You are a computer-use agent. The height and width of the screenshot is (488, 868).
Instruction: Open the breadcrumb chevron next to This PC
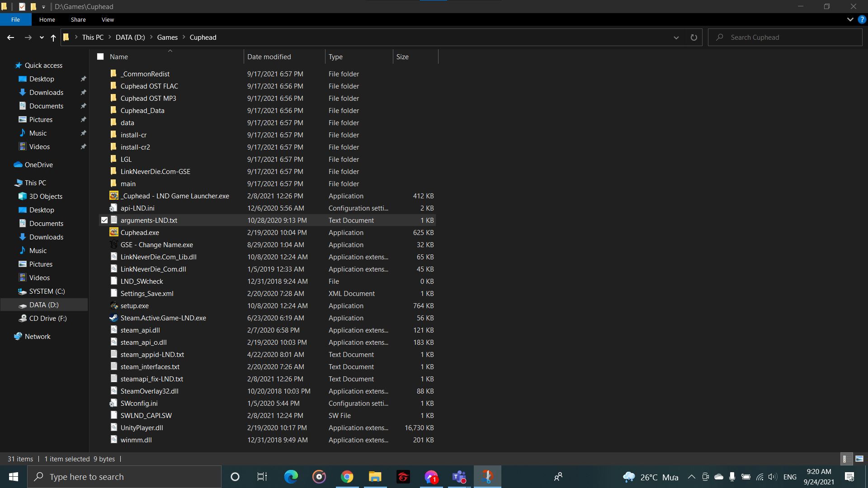tap(109, 37)
